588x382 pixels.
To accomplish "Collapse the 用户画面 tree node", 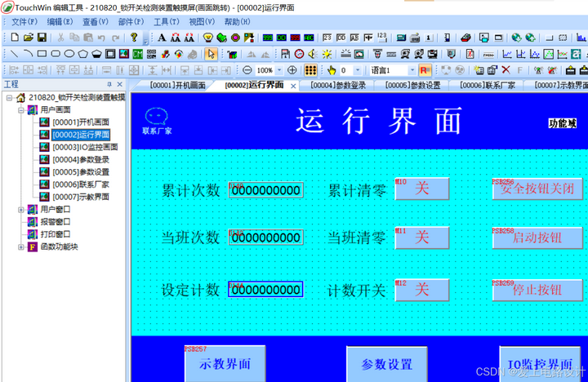I will tap(21, 110).
